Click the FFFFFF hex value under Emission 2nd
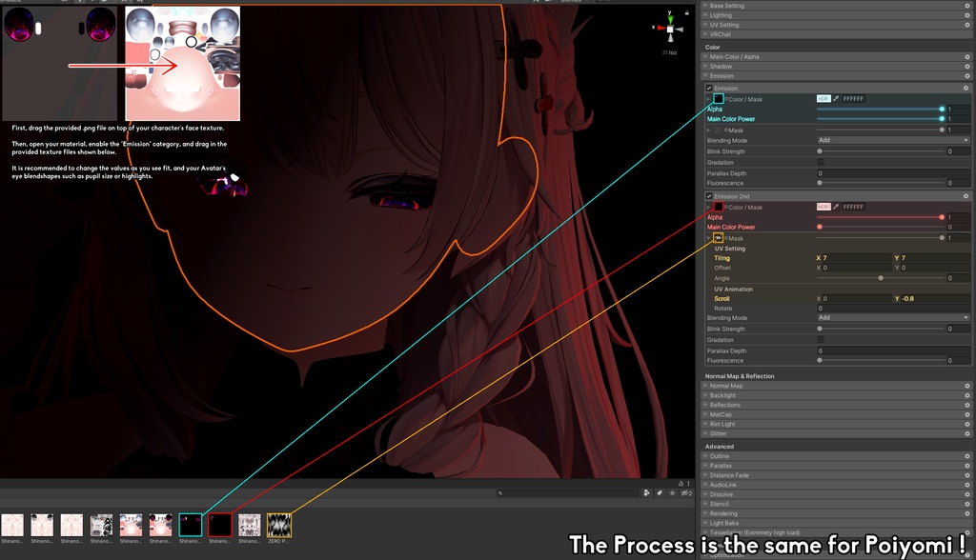This screenshot has height=560, width=976. pyautogui.click(x=853, y=206)
